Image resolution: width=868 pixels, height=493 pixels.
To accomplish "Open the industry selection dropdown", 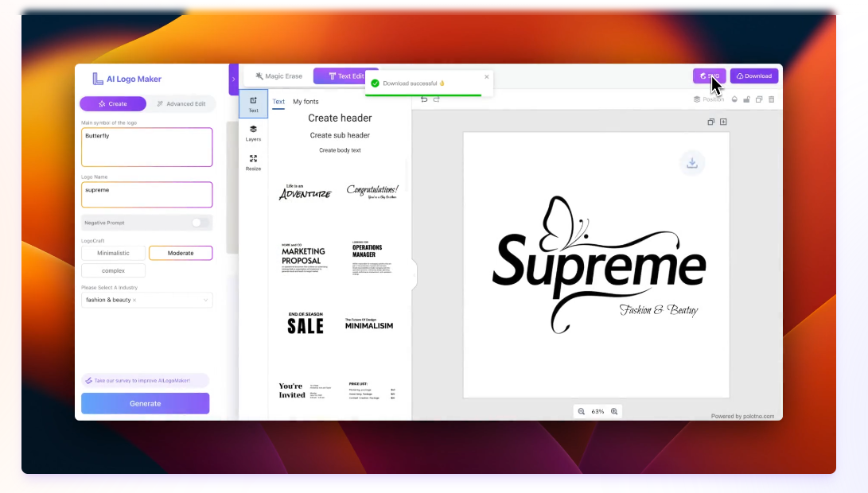I will tap(146, 300).
